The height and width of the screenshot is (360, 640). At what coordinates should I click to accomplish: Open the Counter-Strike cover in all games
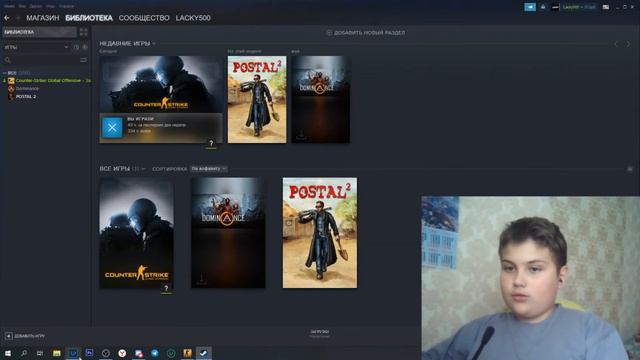[x=136, y=233]
